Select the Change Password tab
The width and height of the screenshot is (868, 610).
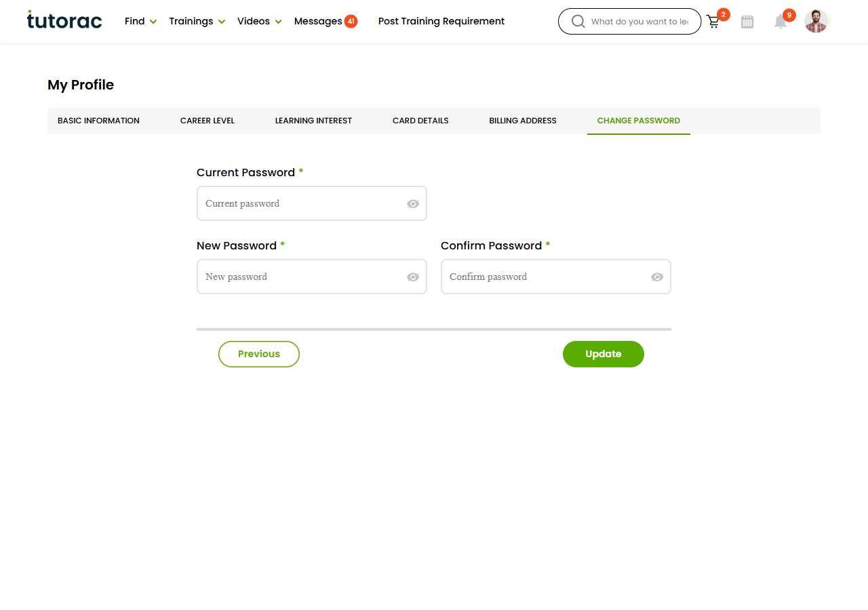639,121
